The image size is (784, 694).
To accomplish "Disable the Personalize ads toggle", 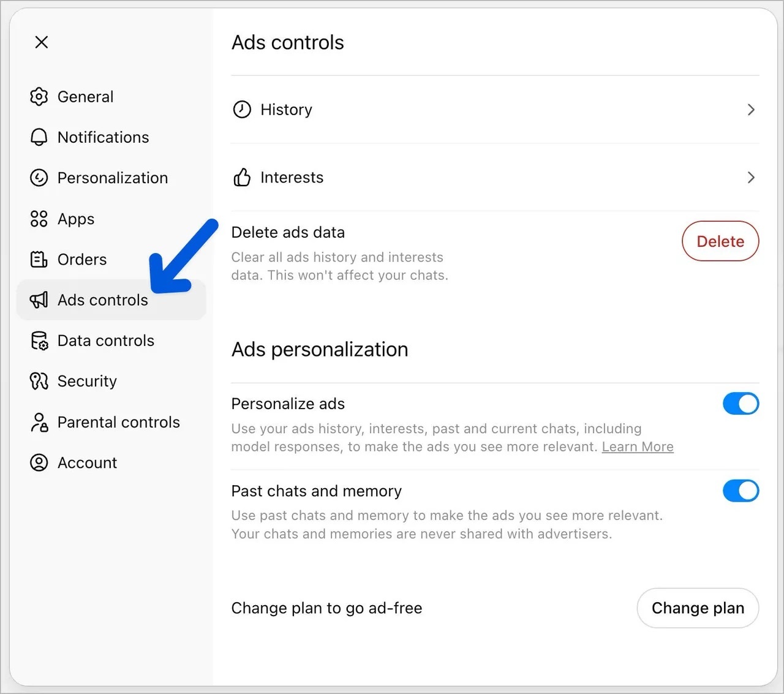I will [x=741, y=404].
